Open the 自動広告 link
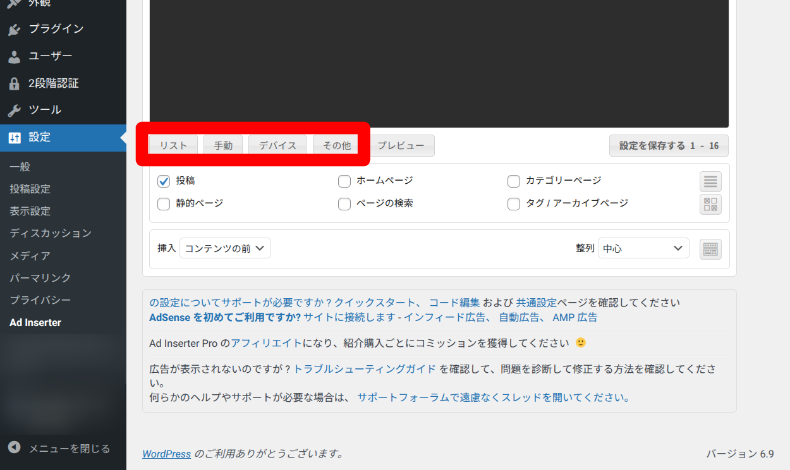Viewport: 790px width, 470px height. click(519, 318)
